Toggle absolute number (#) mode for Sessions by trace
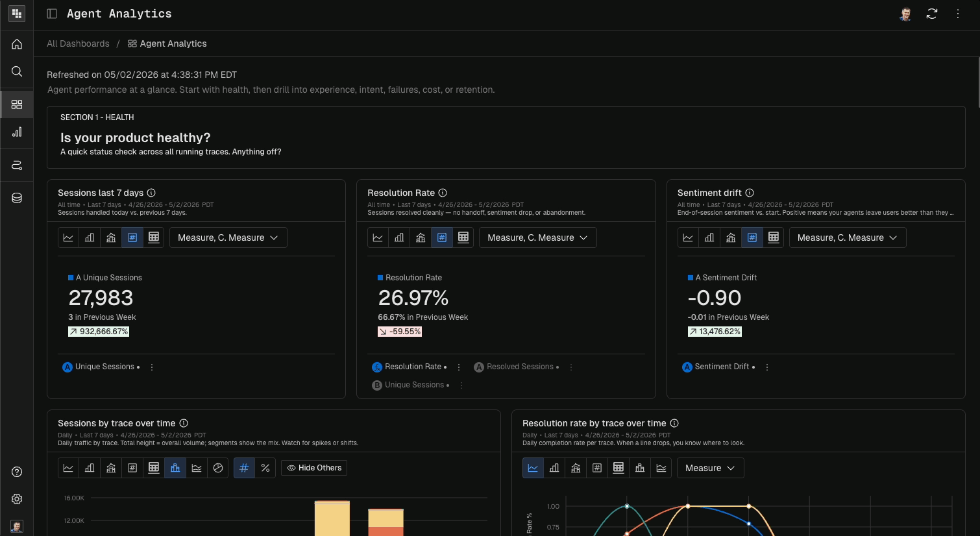This screenshot has height=536, width=980. [x=244, y=468]
